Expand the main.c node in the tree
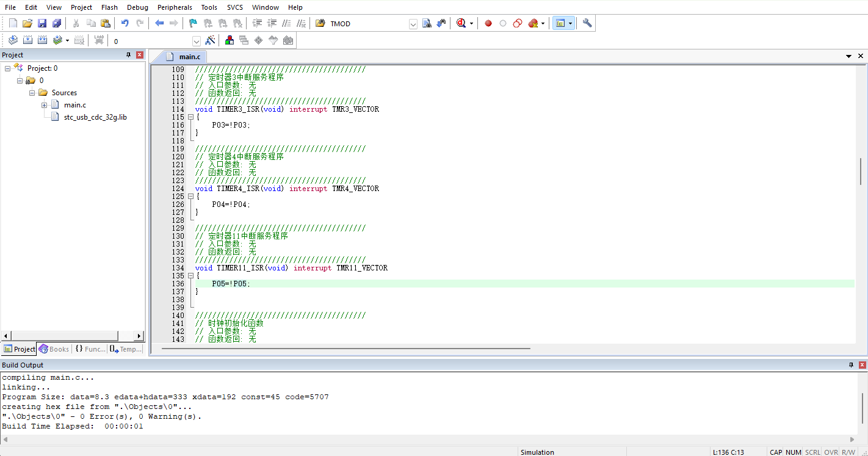This screenshot has height=456, width=868. click(x=45, y=105)
